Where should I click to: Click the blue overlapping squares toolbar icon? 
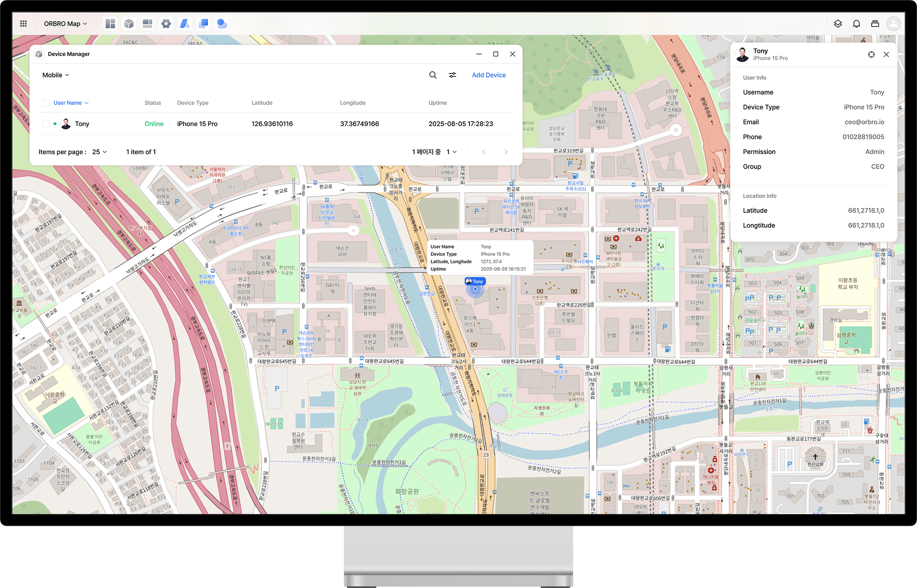[203, 23]
